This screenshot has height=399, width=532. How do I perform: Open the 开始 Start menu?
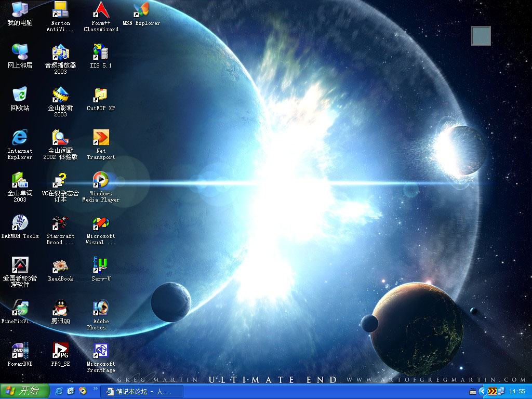coord(24,391)
